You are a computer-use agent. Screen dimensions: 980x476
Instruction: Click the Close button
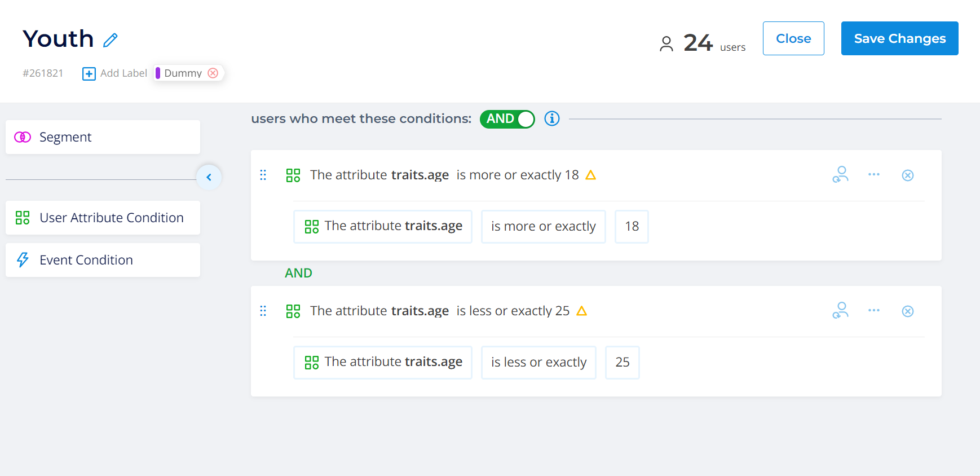(x=793, y=38)
